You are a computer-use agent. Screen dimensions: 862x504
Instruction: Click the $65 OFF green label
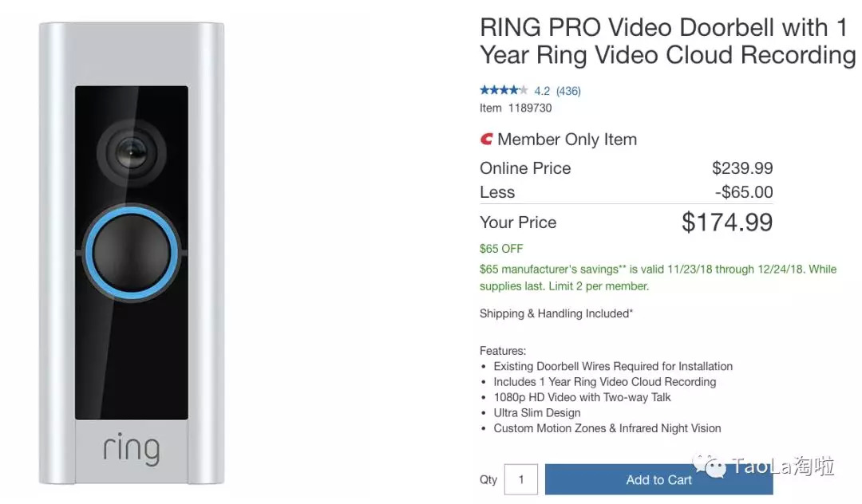pos(501,249)
